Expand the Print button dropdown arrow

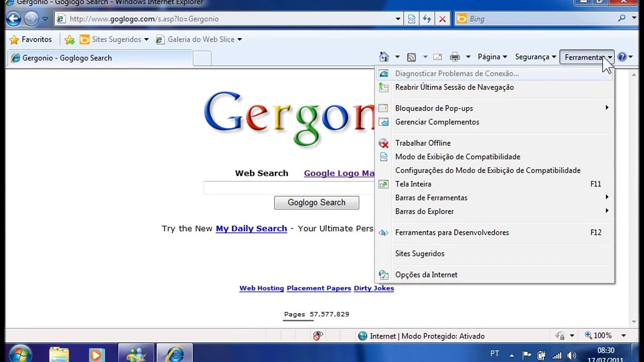point(468,57)
